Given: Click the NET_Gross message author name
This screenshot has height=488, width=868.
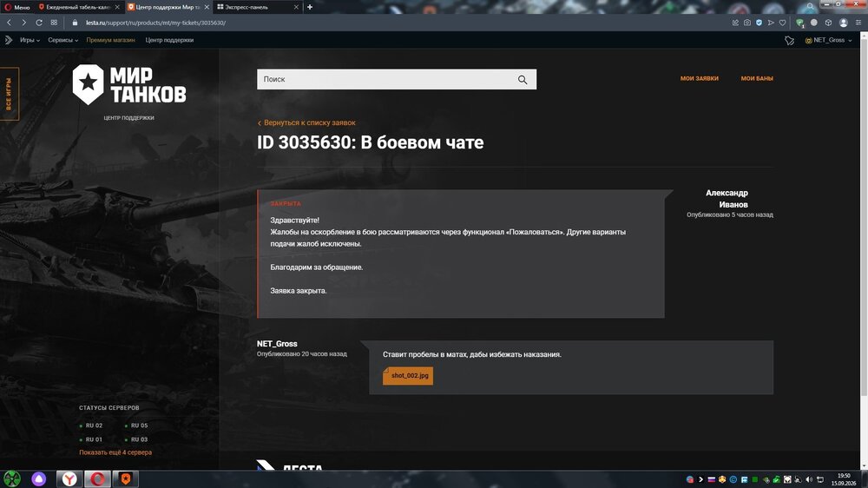Looking at the screenshot, I should (x=277, y=344).
